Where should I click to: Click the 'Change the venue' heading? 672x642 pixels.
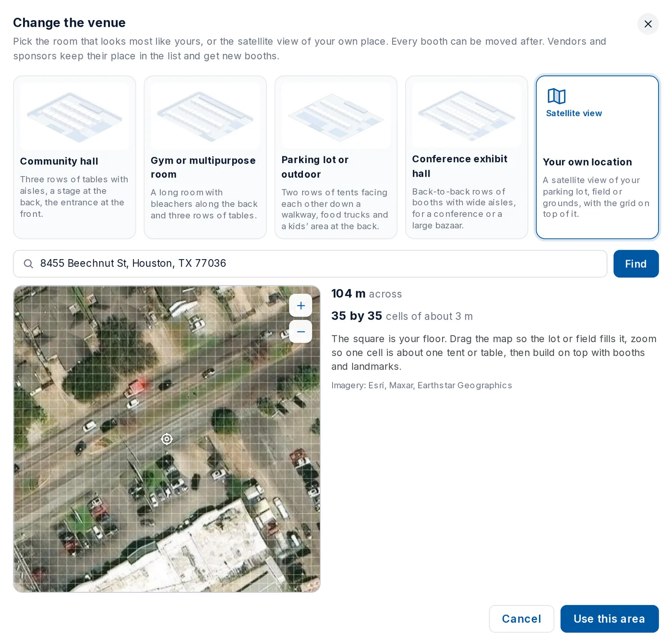(x=69, y=23)
